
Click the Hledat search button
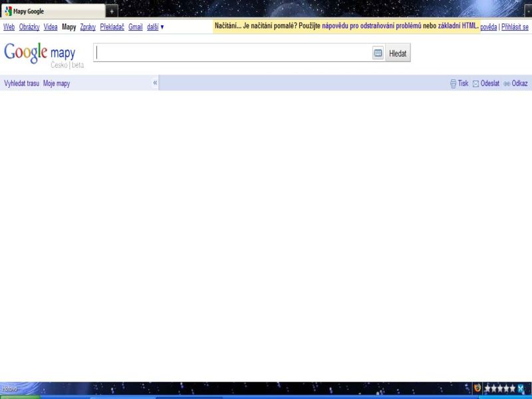(x=398, y=53)
